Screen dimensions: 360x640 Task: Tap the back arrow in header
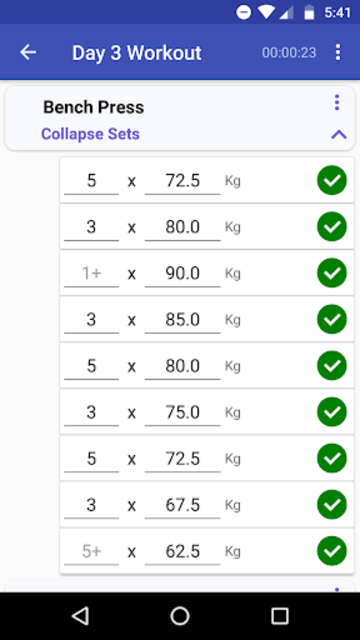28,53
